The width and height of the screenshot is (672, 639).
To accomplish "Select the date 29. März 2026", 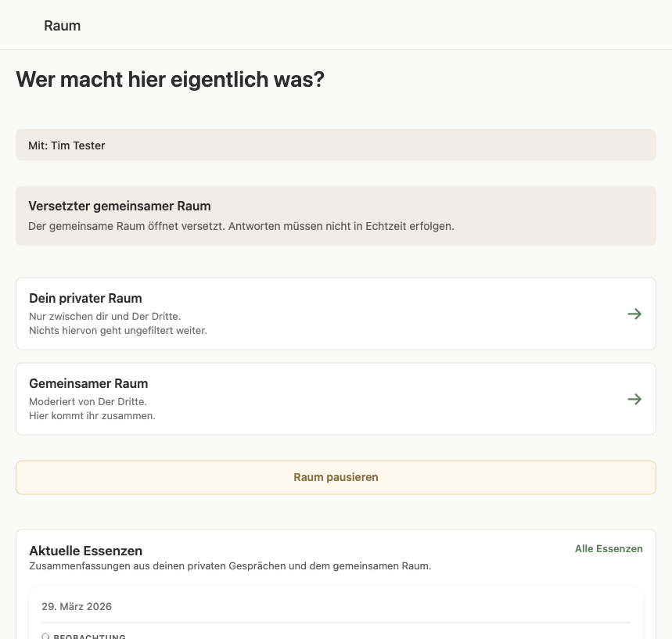I will coord(77,606).
